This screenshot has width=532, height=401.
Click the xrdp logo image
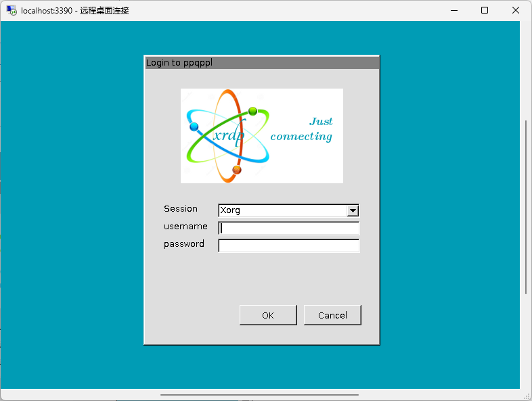pyautogui.click(x=261, y=136)
